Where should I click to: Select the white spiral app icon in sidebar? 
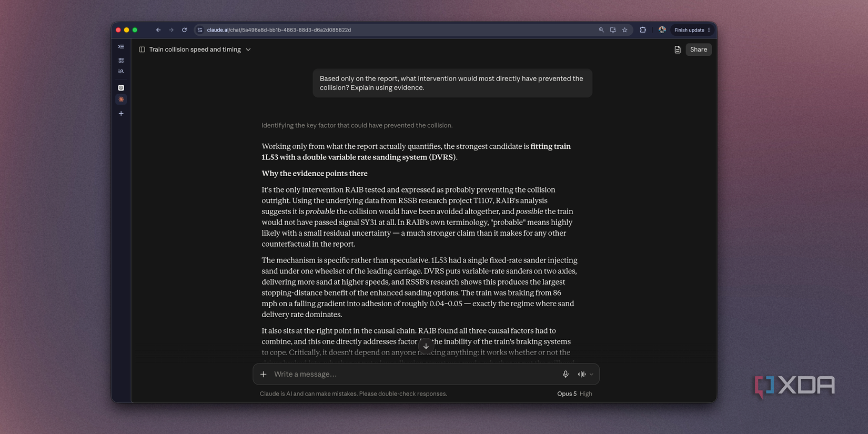click(121, 88)
